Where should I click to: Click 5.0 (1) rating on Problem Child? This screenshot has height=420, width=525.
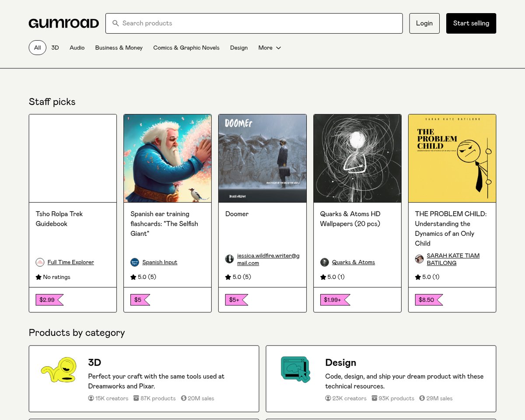427,277
